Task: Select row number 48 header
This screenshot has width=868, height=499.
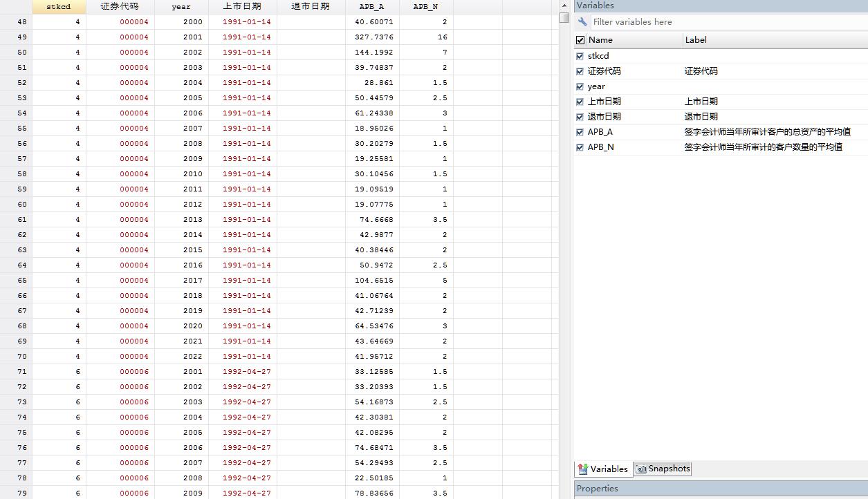Action: (x=16, y=22)
